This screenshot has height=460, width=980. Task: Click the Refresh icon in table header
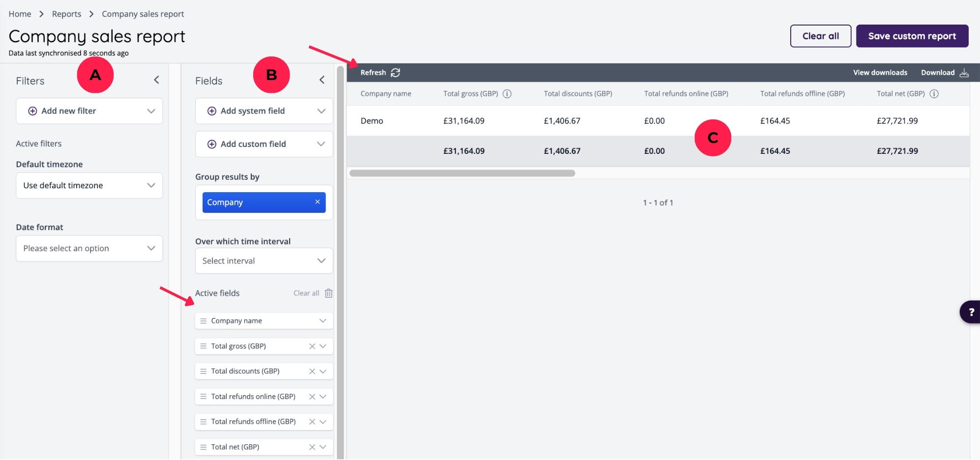point(395,73)
